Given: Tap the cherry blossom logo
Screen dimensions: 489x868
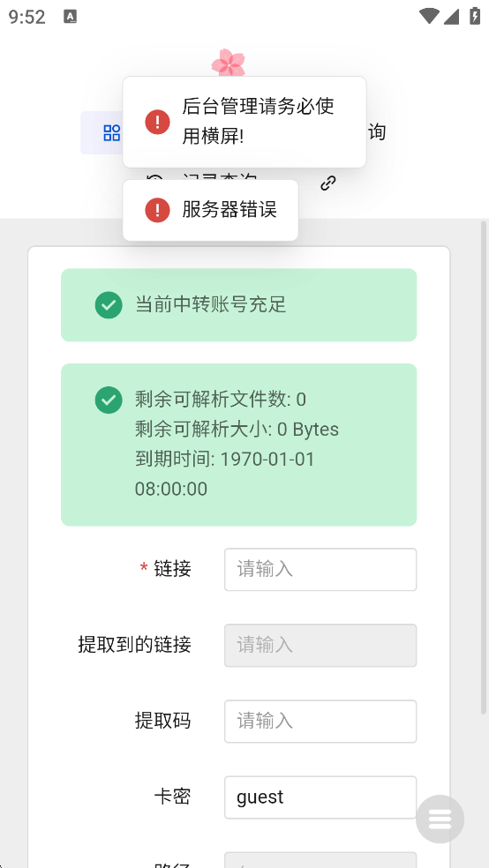Looking at the screenshot, I should pyautogui.click(x=228, y=62).
